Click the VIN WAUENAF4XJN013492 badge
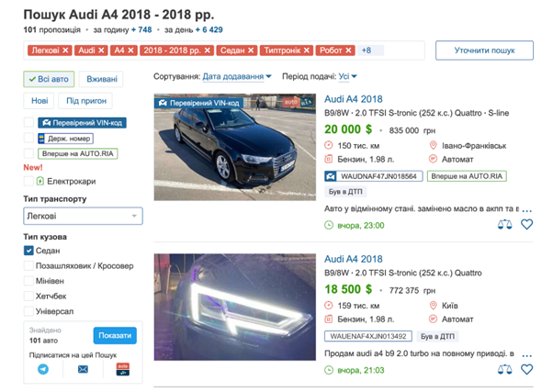This screenshot has width=553, height=392. tap(368, 336)
